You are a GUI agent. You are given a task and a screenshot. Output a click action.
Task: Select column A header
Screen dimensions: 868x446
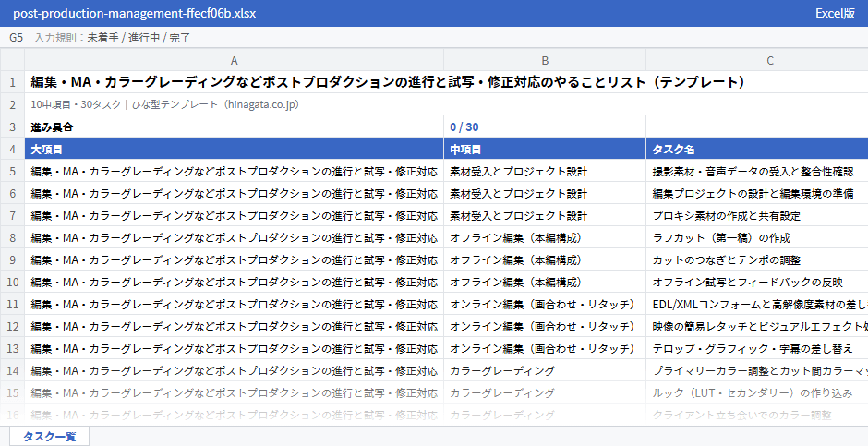(x=235, y=60)
